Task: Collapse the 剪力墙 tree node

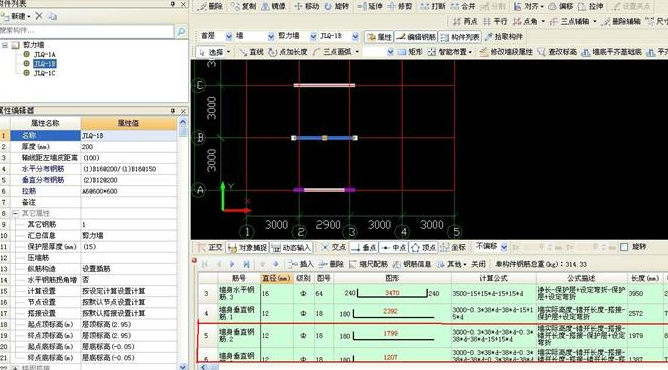Action: pos(5,45)
